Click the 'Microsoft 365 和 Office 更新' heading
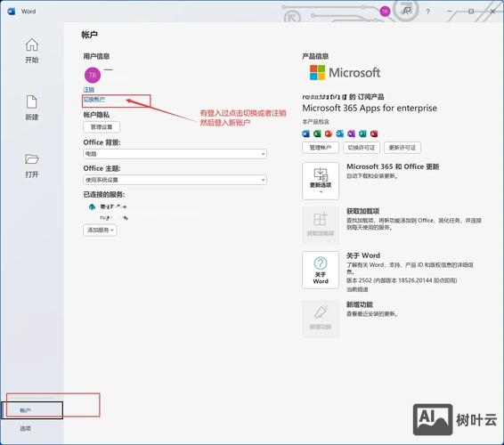 click(393, 166)
